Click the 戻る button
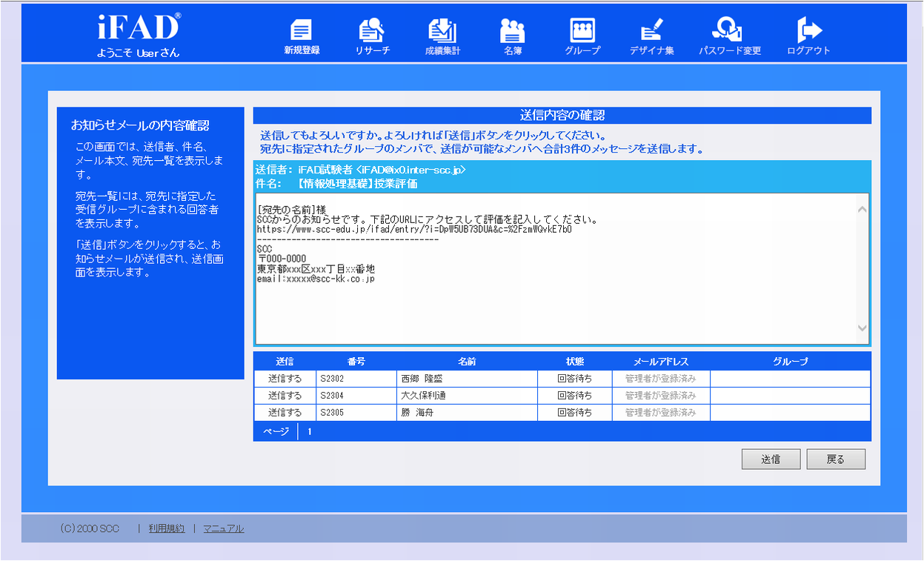This screenshot has height=561, width=924. click(x=836, y=459)
